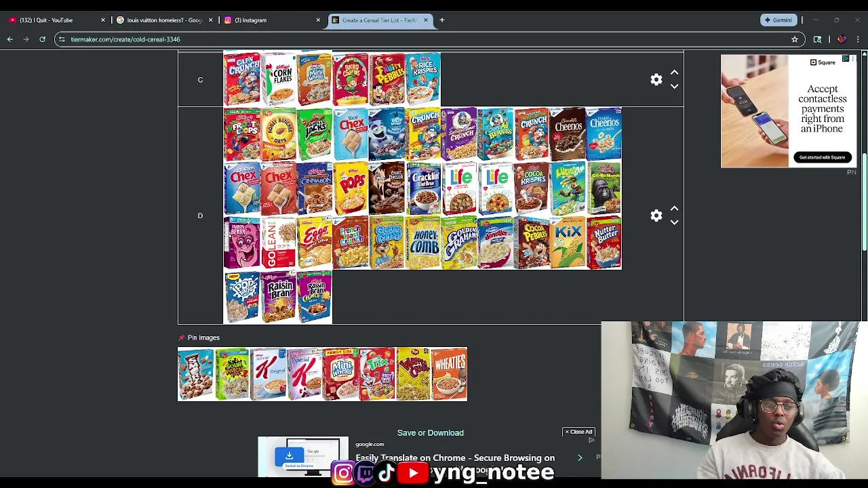Open the Chrome profile avatar

tap(842, 39)
